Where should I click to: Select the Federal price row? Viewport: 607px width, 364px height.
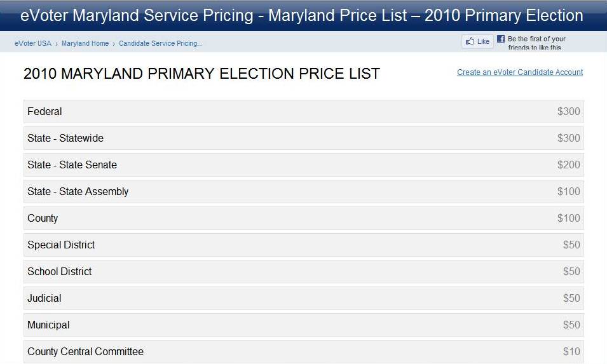point(303,111)
